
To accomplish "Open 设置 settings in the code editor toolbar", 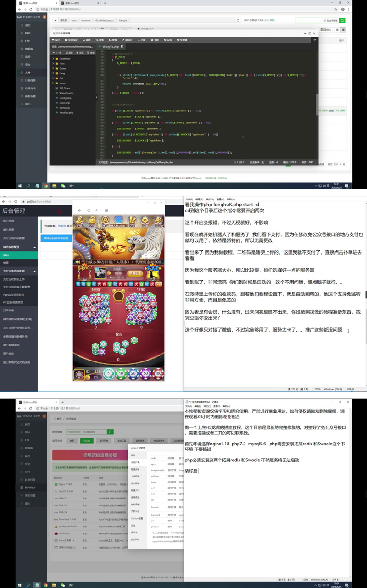I will [x=168, y=40].
